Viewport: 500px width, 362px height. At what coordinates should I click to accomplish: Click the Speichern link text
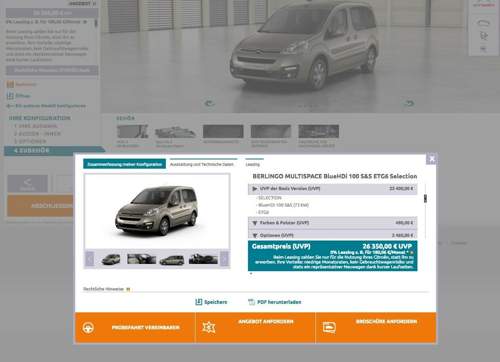[x=216, y=302]
